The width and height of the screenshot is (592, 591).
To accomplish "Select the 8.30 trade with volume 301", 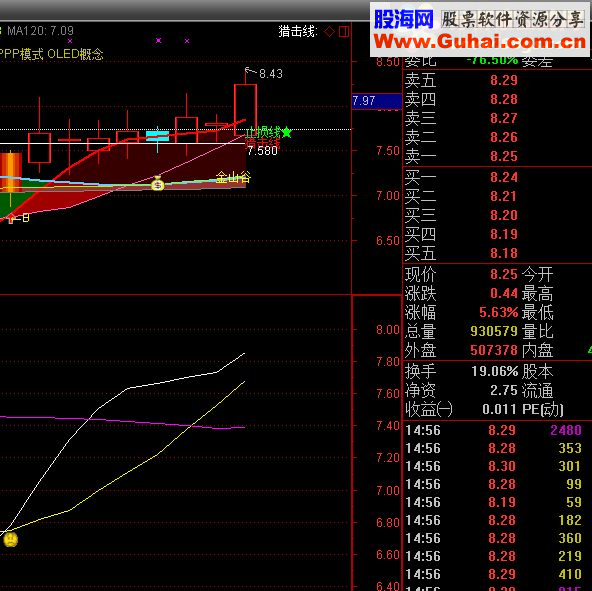I will coord(498,466).
